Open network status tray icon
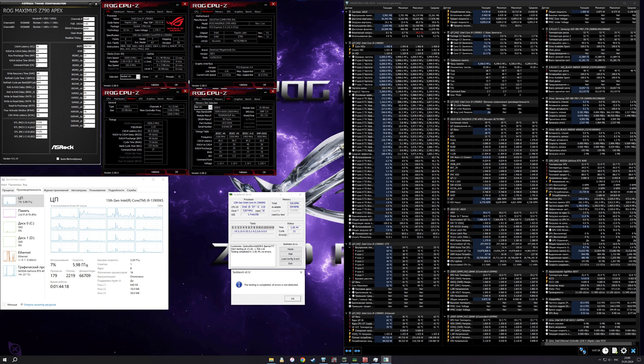The width and height of the screenshot is (644, 364). (605, 360)
